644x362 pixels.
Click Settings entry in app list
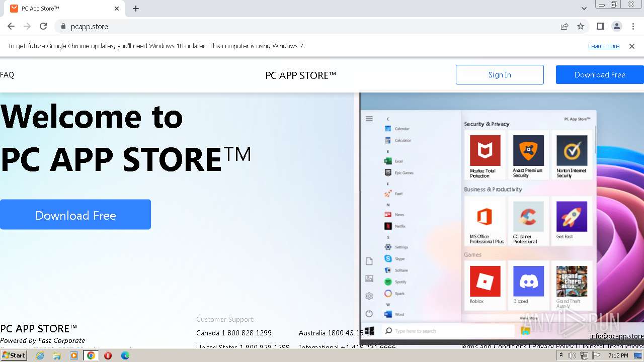(396, 247)
